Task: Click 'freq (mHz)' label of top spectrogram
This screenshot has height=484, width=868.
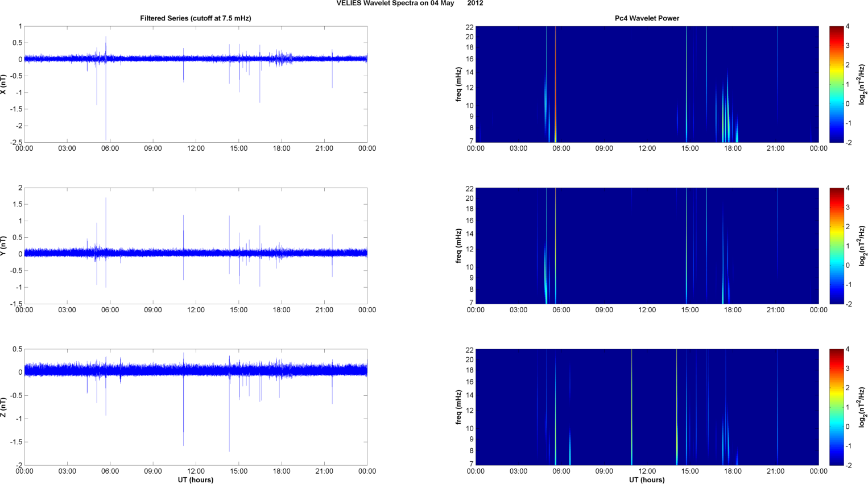Action: coord(458,84)
